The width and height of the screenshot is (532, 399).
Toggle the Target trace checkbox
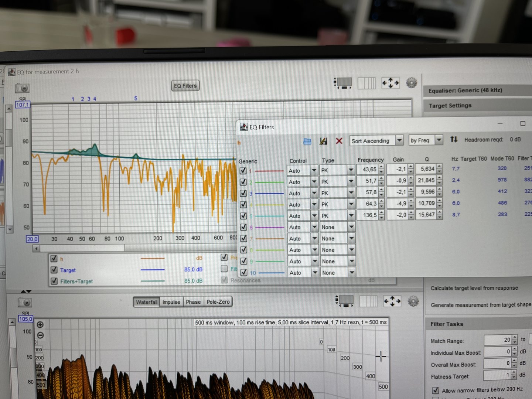[54, 270]
